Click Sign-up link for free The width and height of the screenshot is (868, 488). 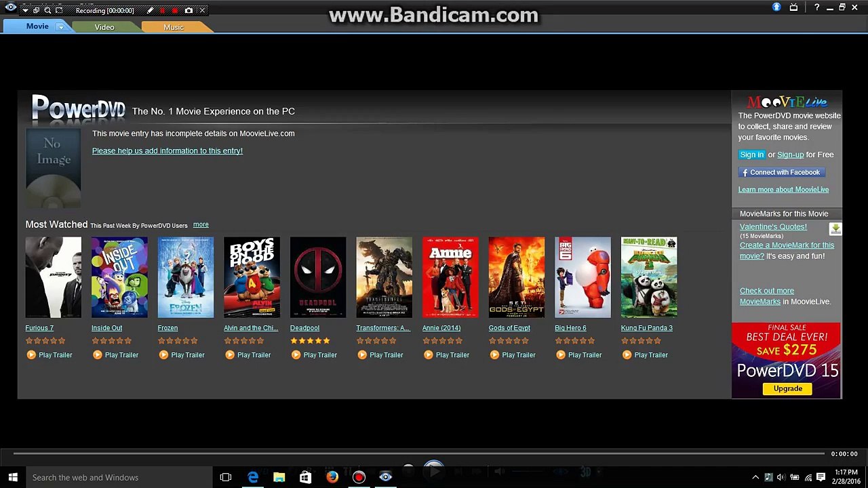[x=790, y=155]
